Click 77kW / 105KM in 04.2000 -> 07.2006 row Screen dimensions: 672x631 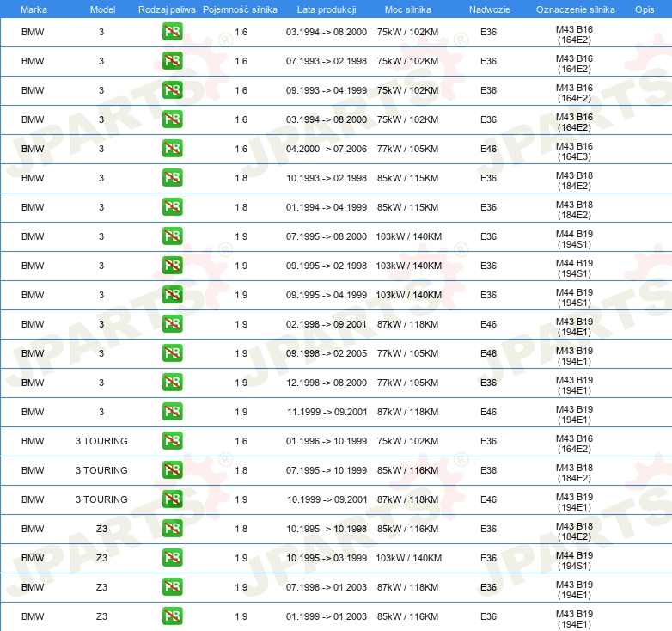click(x=407, y=150)
